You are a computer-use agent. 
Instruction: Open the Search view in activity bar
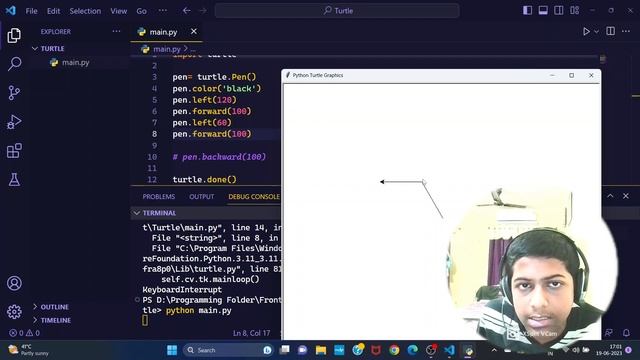14,64
